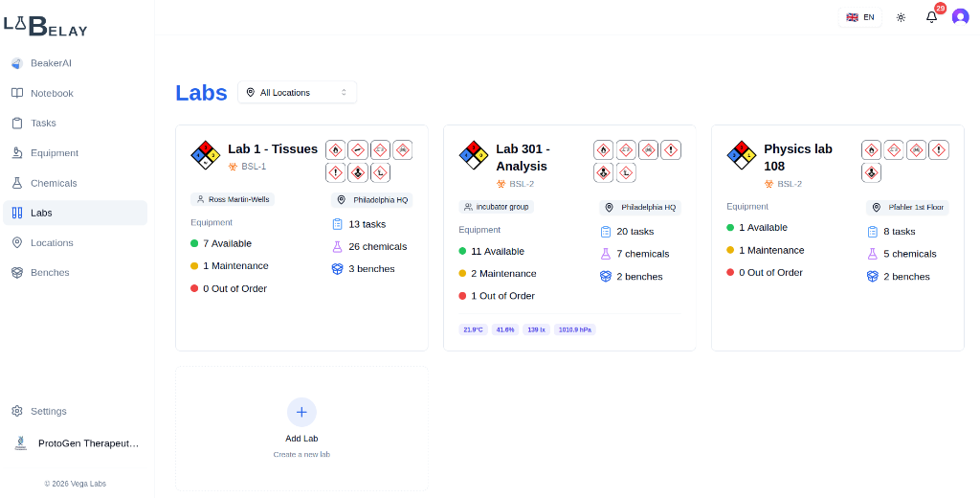Open the Equipment sidebar item
980x498 pixels.
(x=75, y=153)
